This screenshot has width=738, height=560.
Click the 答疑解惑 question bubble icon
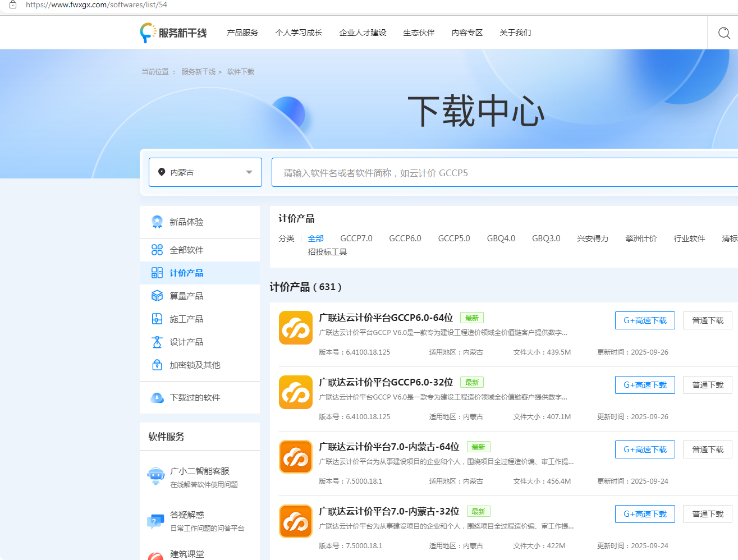click(x=155, y=521)
